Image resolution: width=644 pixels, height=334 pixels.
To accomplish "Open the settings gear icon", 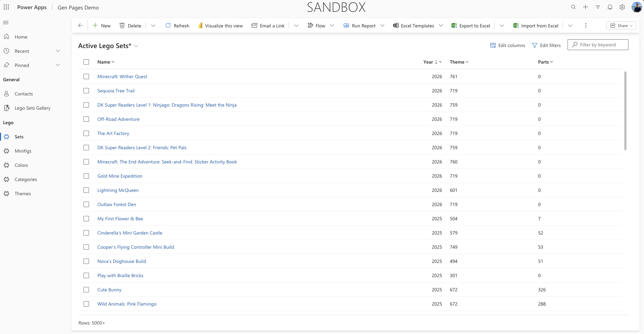I will pos(622,7).
